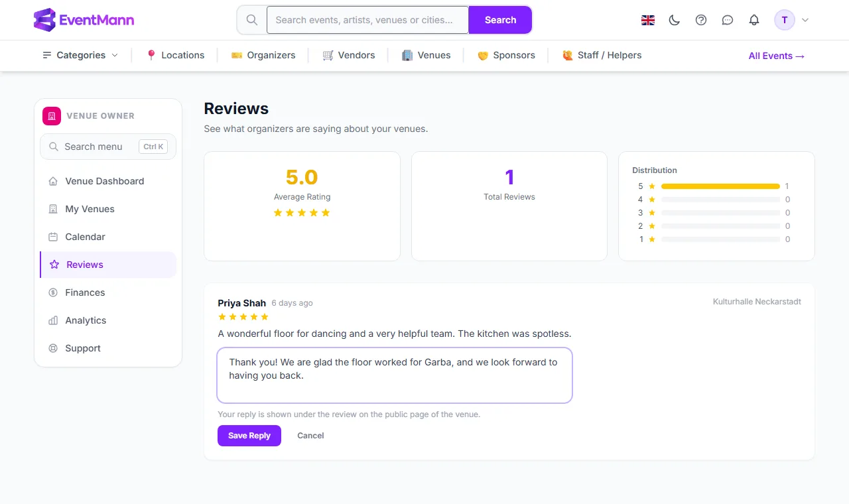Click the user avatar T

point(785,20)
